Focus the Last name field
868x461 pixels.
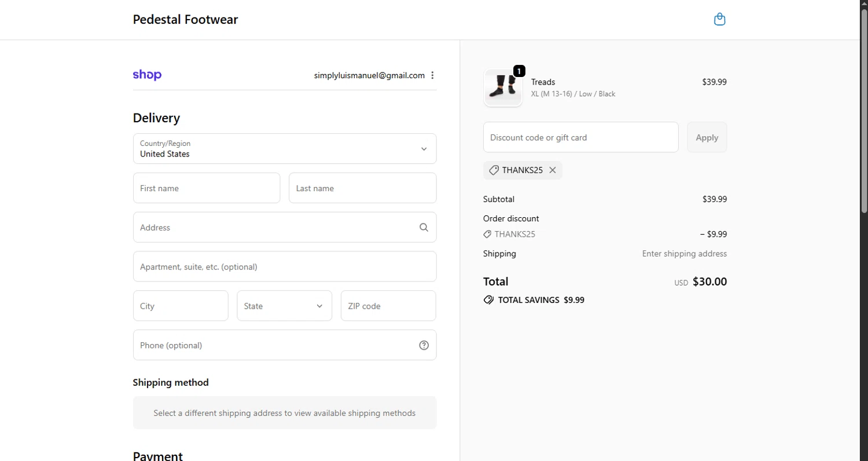[363, 188]
